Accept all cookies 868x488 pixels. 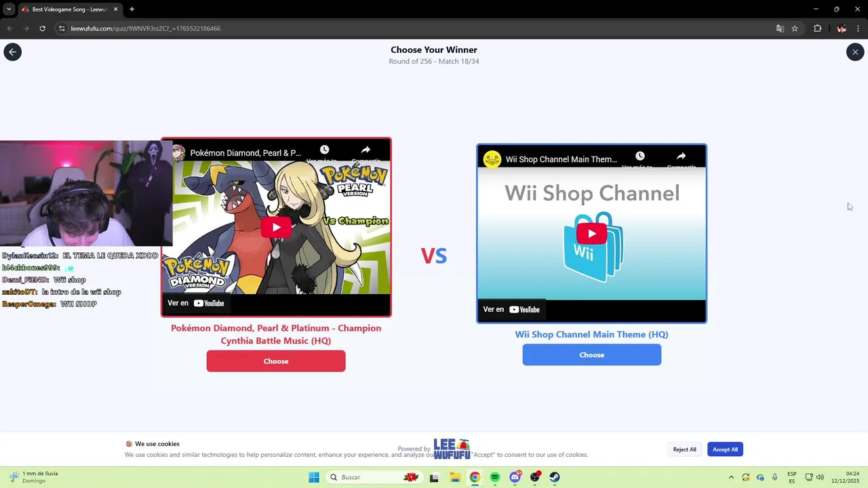725,449
